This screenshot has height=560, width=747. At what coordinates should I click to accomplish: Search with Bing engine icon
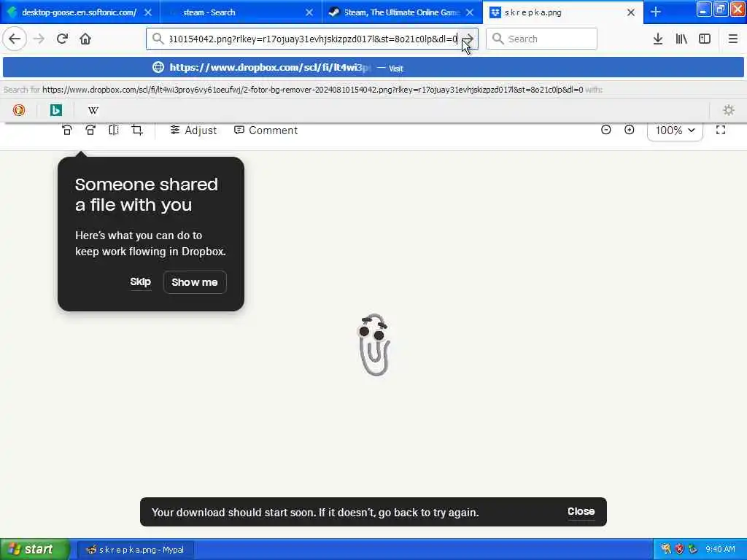pos(55,111)
